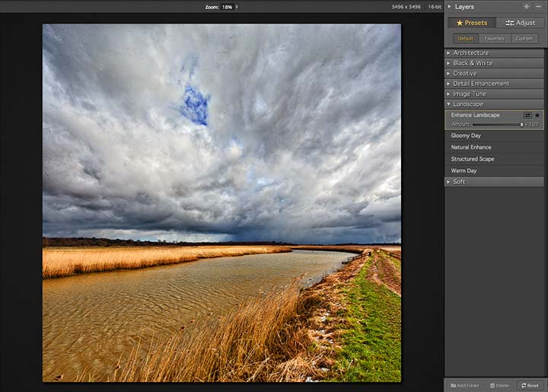Expand the Architecture preset category
The height and width of the screenshot is (392, 548).
(x=494, y=53)
